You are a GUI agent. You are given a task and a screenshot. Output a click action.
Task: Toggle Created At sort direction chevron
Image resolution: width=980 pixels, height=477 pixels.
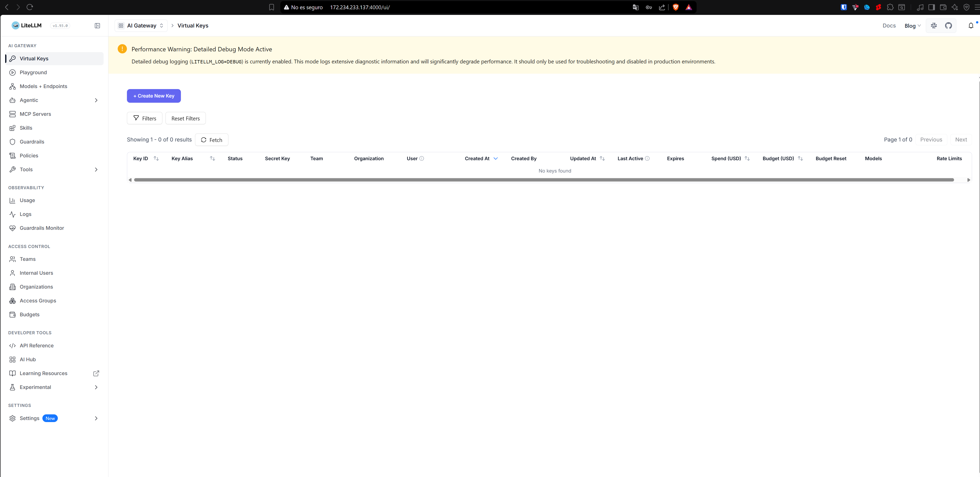[496, 158]
